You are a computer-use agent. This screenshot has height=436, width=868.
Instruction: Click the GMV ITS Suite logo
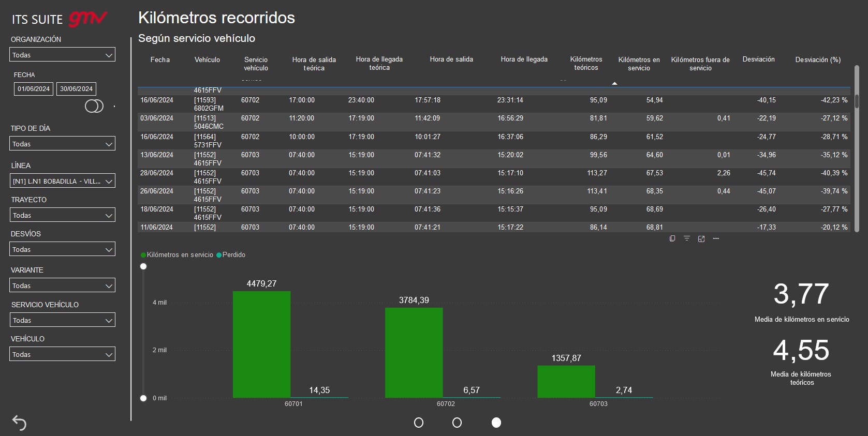[x=60, y=19]
